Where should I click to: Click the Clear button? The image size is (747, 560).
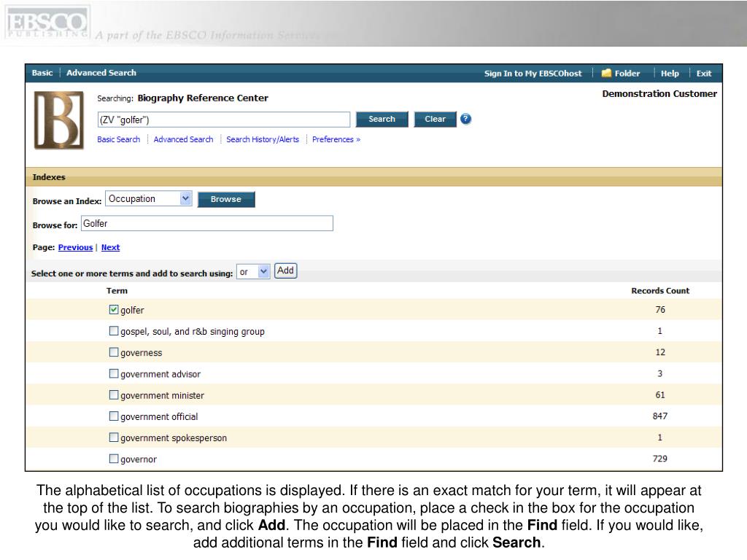(435, 119)
